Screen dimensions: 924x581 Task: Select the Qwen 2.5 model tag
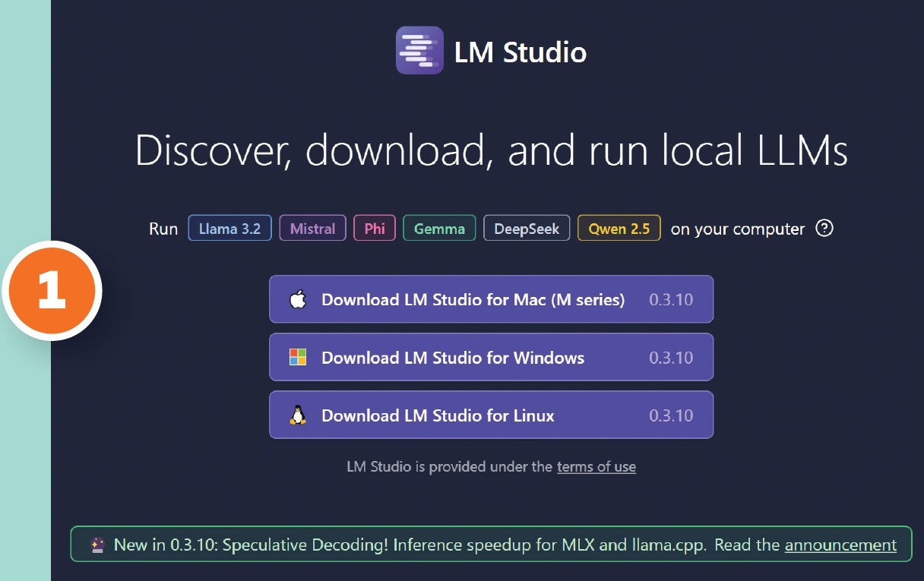619,229
